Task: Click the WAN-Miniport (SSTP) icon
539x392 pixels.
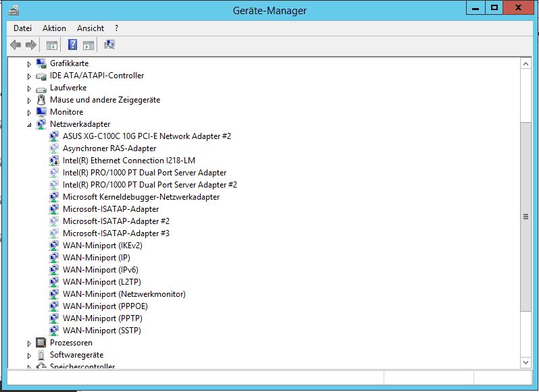Action: [x=54, y=331]
